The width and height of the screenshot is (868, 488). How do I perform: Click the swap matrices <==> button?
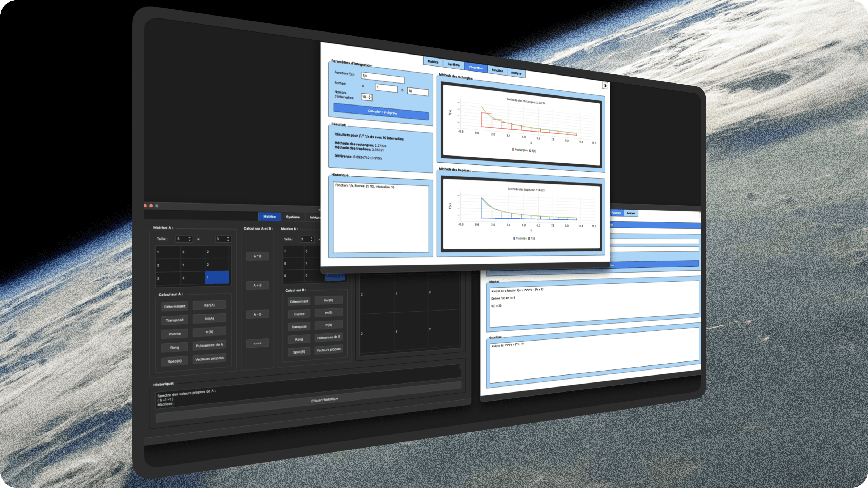257,343
